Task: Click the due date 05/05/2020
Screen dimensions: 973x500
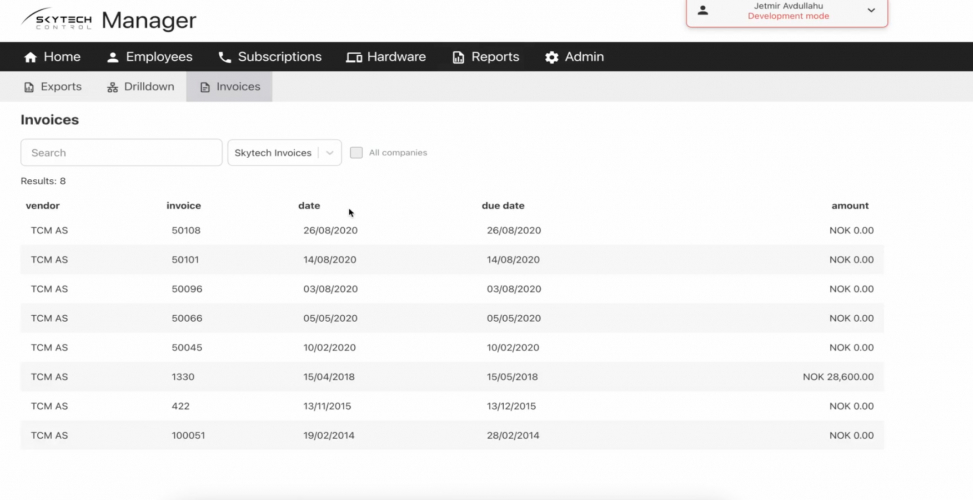Action: (x=514, y=318)
